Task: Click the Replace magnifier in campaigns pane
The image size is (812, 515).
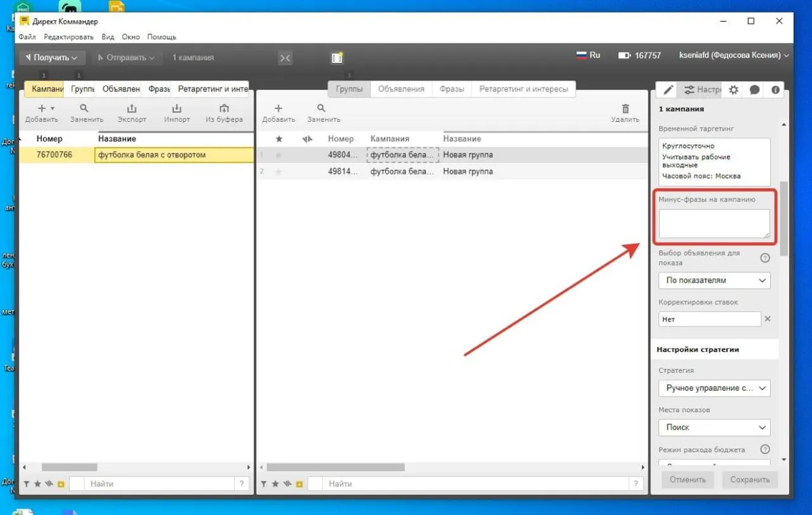Action: point(84,108)
